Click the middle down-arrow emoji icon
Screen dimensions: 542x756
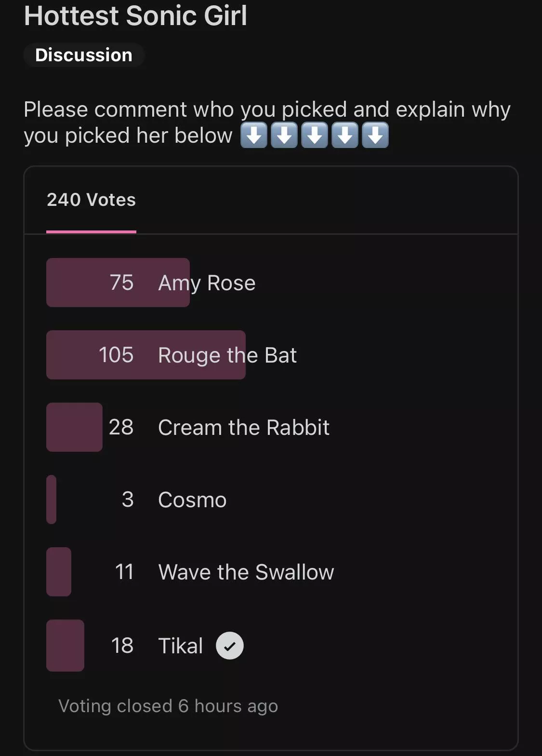click(314, 135)
